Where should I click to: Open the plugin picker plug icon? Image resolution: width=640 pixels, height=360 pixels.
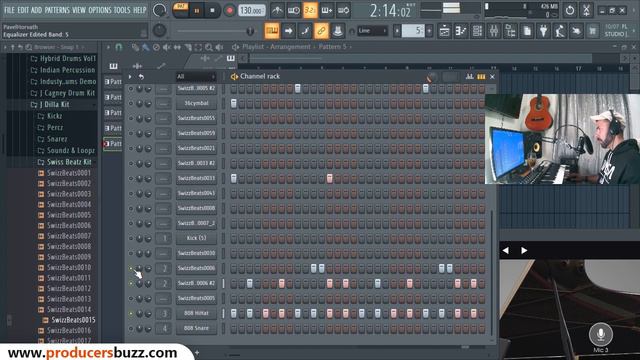[x=543, y=31]
